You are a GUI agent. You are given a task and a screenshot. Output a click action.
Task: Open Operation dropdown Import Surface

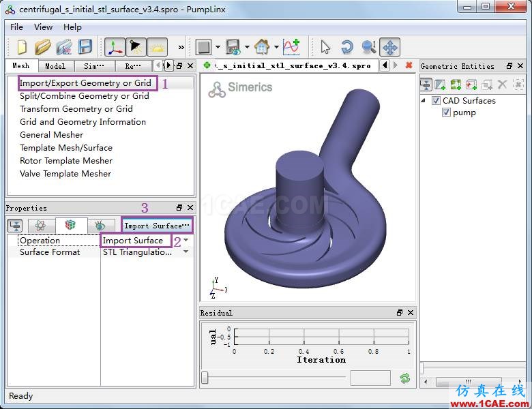click(x=186, y=240)
